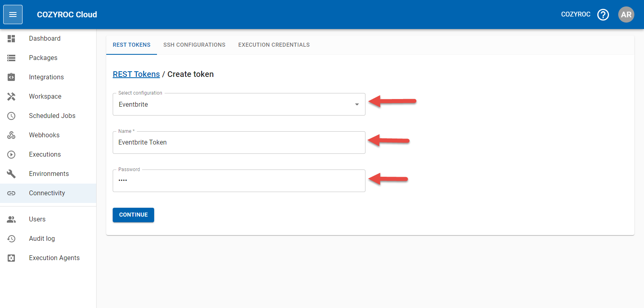
Task: Click the Executions play icon
Action: coord(11,155)
